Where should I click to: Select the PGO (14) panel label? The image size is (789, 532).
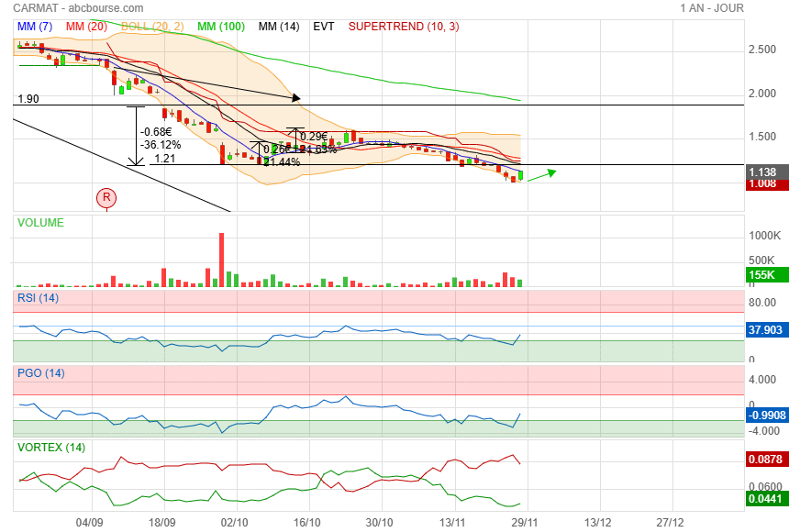(x=41, y=372)
